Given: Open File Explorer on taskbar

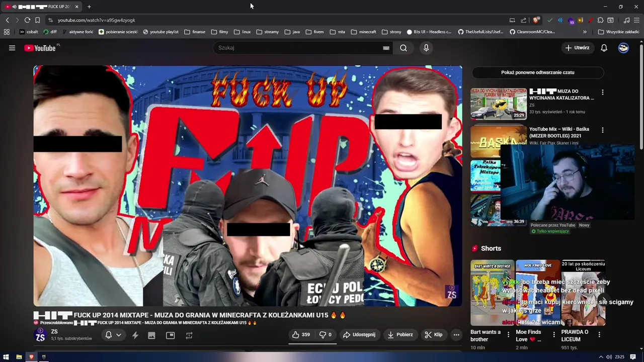Looking at the screenshot, I should pyautogui.click(x=19, y=357).
